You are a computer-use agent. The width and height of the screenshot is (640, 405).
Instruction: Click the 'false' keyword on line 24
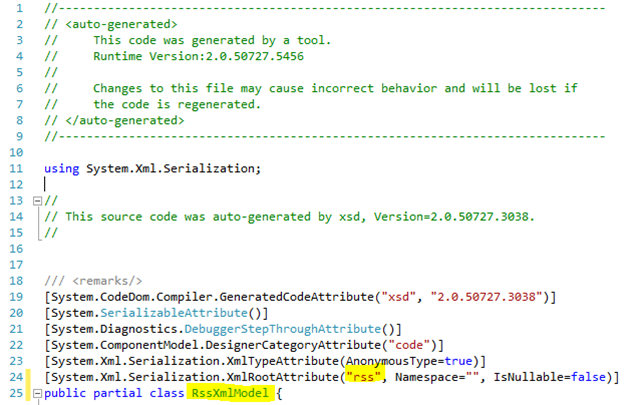click(588, 377)
